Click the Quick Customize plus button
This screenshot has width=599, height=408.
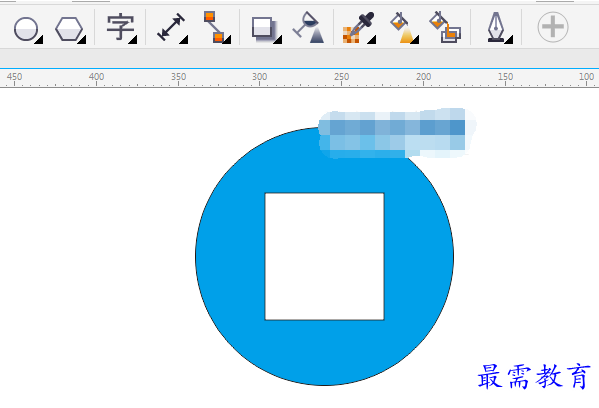click(x=553, y=27)
